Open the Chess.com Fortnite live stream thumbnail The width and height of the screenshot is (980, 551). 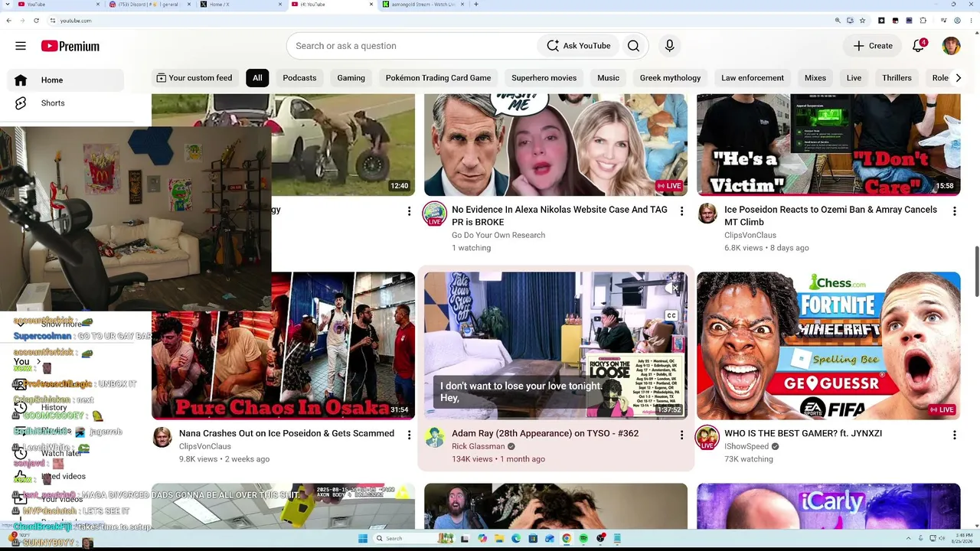click(828, 346)
